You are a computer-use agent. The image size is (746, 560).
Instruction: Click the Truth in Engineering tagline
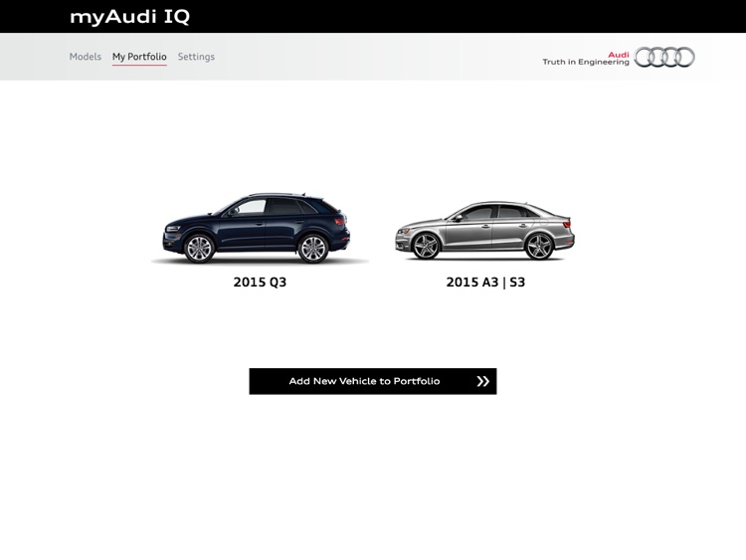pyautogui.click(x=586, y=62)
